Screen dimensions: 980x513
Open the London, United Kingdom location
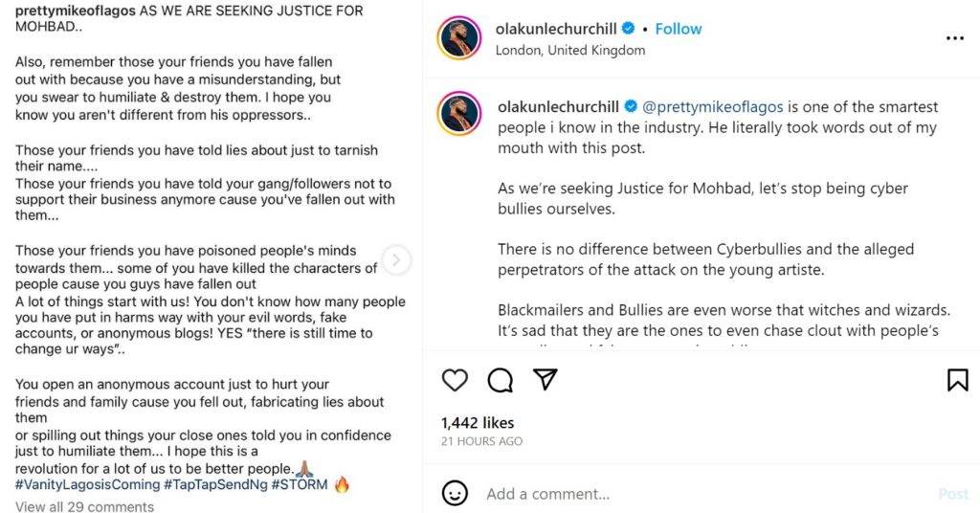click(x=569, y=50)
